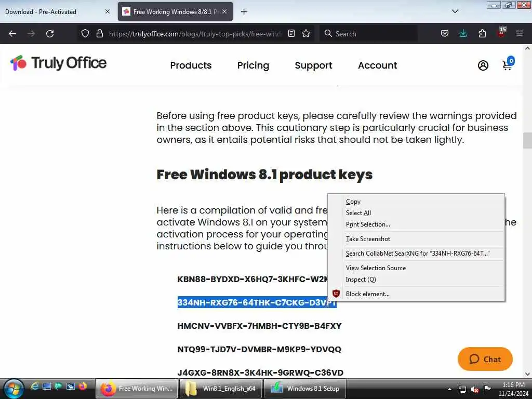Toggle reader view icon

[x=291, y=33]
